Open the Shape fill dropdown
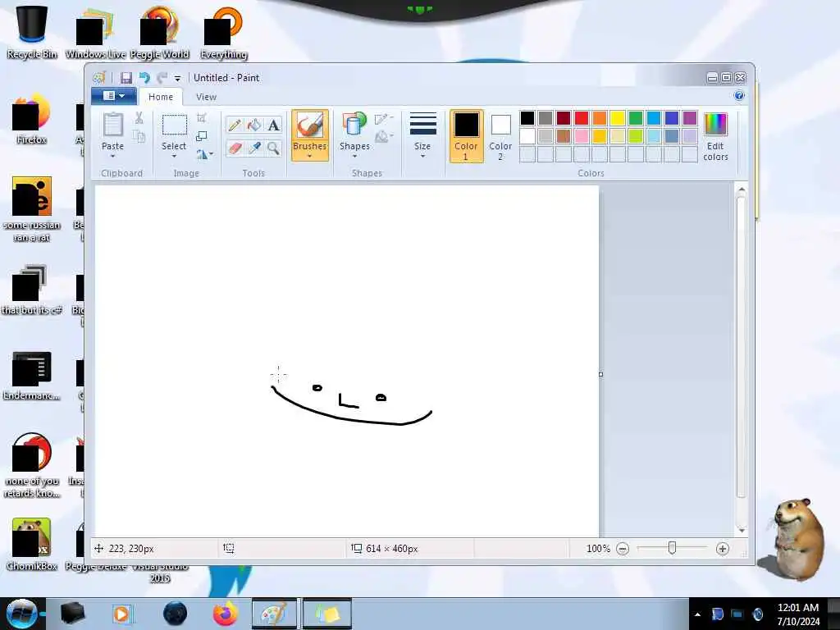This screenshot has width=840, height=630. [384, 138]
